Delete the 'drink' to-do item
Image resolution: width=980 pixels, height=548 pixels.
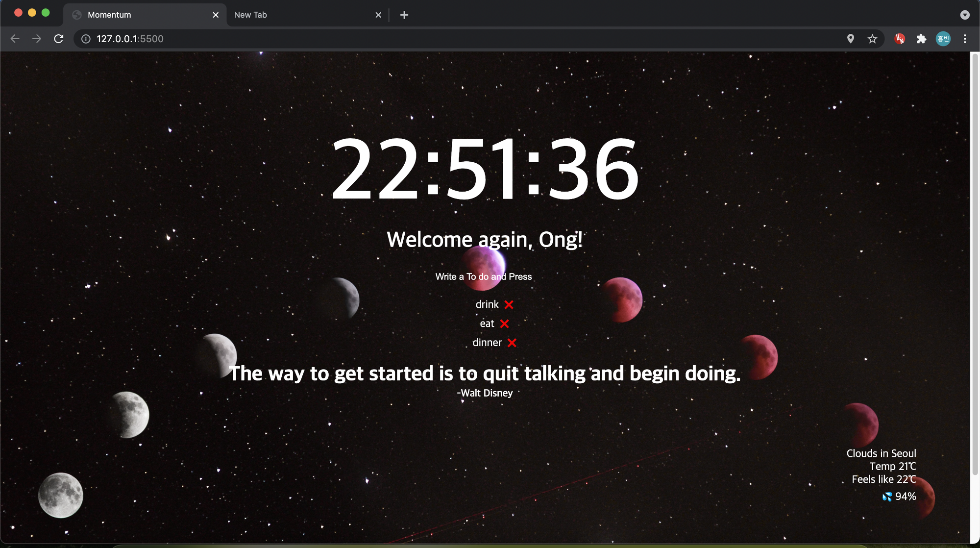509,304
